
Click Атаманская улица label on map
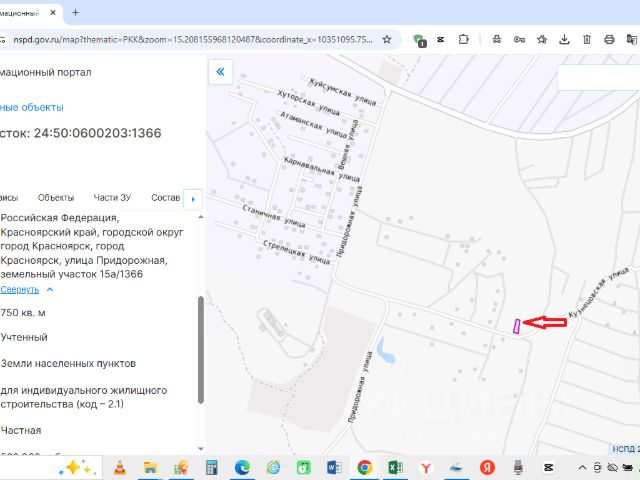click(313, 124)
